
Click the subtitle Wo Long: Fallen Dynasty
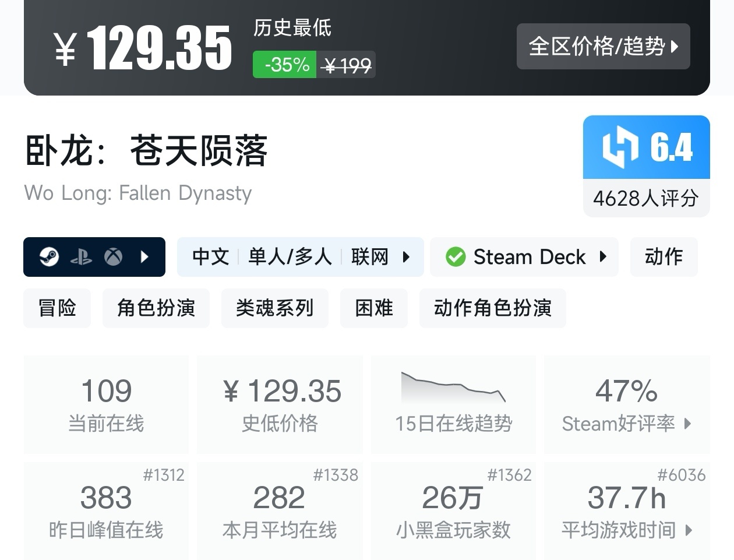tap(138, 193)
